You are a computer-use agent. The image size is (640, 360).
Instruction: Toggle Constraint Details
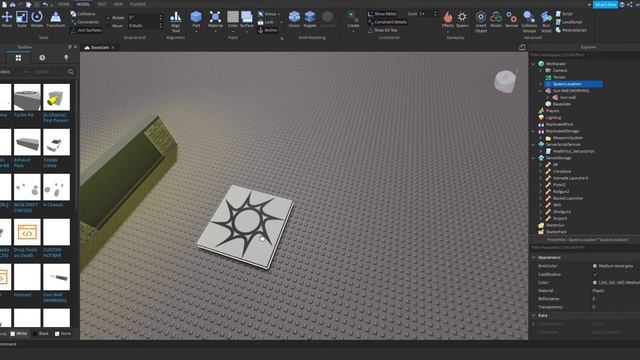click(x=387, y=22)
